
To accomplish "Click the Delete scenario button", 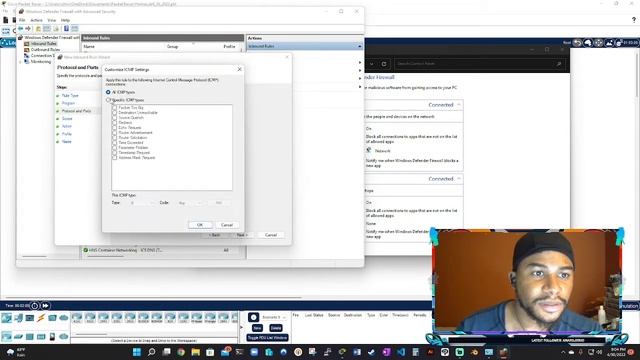I will pyautogui.click(x=276, y=328).
